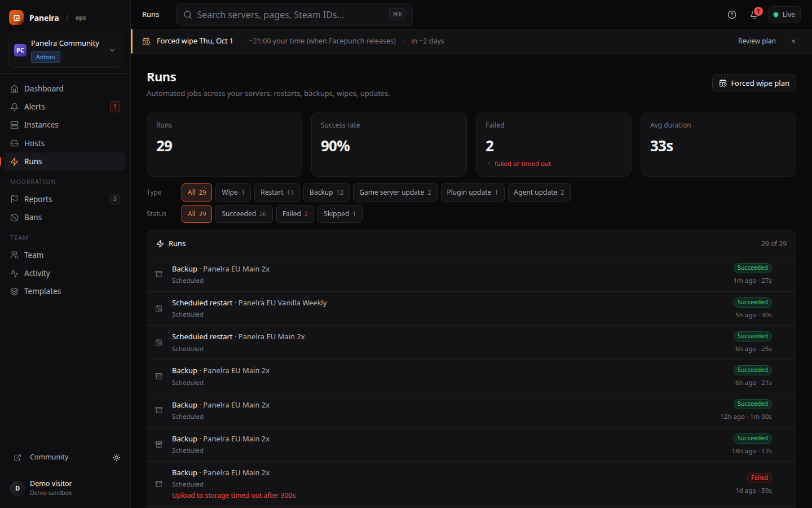Click the forced wipe calendar icon in banner
Image resolution: width=812 pixels, height=508 pixels.
pyautogui.click(x=146, y=41)
